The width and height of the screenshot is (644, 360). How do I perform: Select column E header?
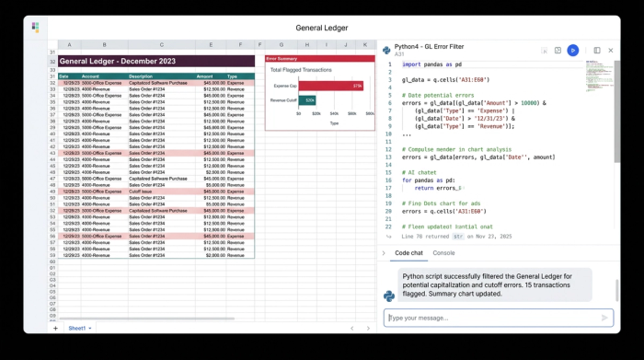click(211, 45)
